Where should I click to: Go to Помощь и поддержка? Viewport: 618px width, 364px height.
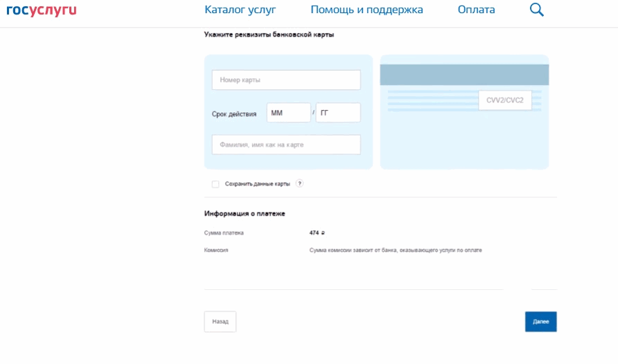click(x=367, y=10)
